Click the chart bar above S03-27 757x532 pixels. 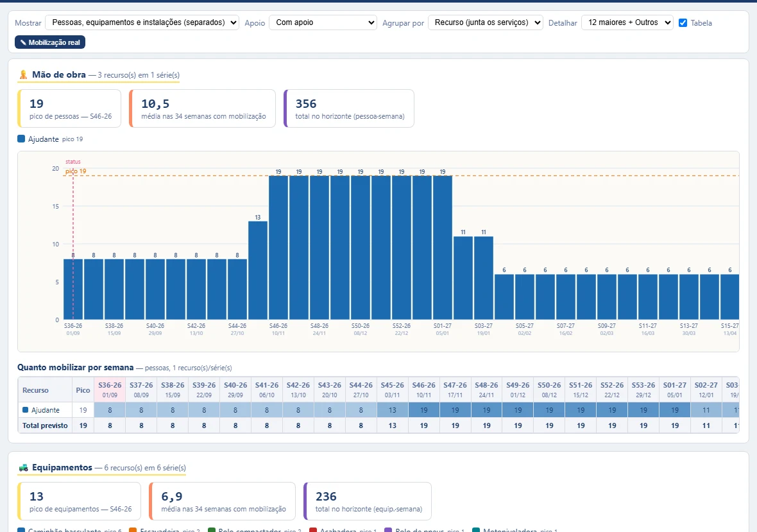point(483,278)
